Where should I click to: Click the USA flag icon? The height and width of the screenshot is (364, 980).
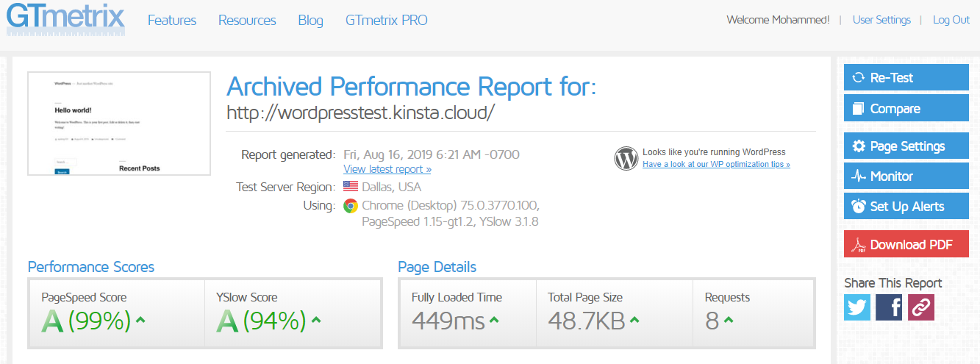click(351, 187)
